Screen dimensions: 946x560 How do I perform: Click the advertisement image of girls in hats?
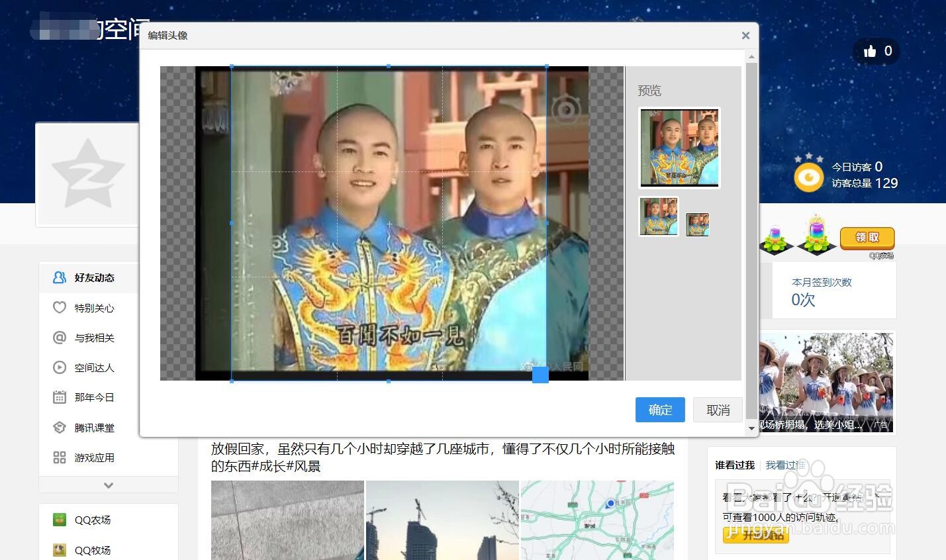coord(826,382)
